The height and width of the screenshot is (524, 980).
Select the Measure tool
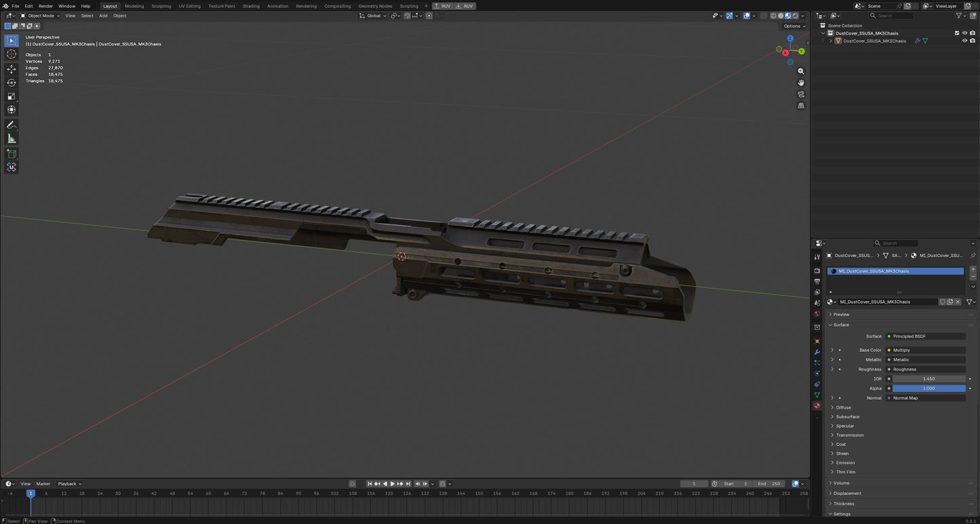tap(12, 139)
